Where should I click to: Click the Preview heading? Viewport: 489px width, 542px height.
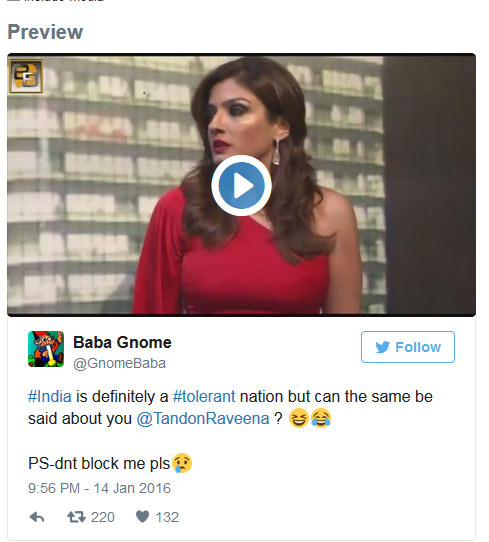pyautogui.click(x=45, y=32)
